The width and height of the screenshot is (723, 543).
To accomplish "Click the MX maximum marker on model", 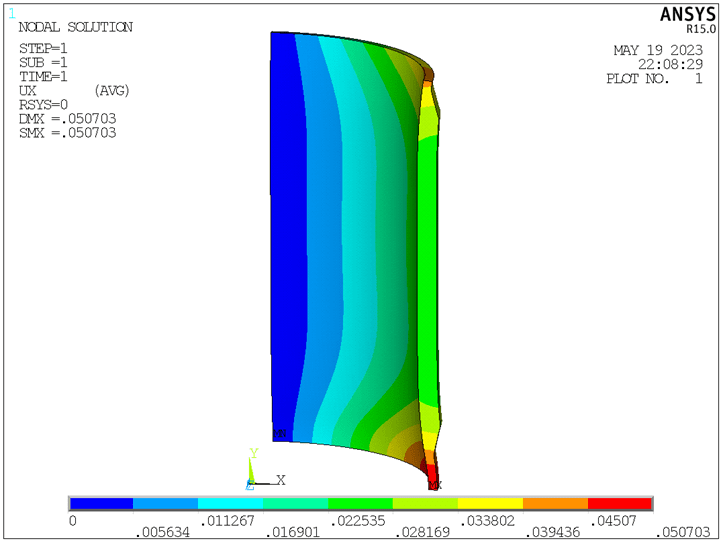I will click(435, 484).
